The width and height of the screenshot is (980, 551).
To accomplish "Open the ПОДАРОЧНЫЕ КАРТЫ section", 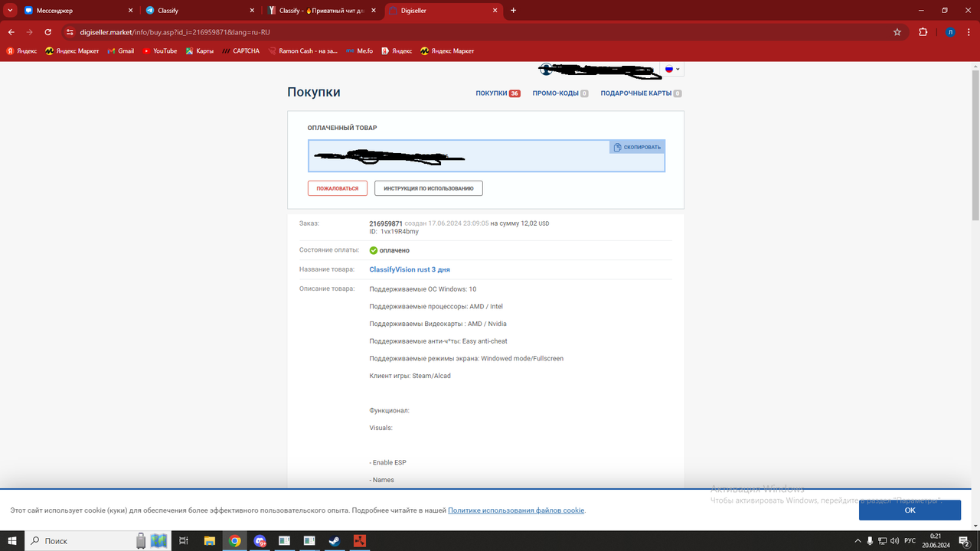I will point(641,93).
